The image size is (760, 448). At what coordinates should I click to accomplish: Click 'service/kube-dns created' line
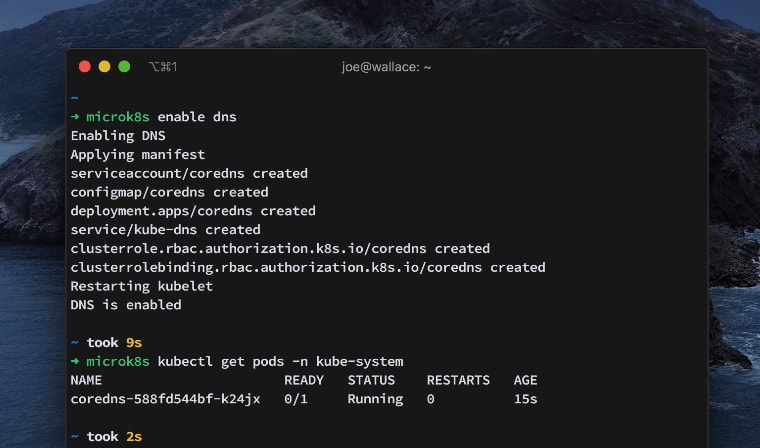[165, 230]
